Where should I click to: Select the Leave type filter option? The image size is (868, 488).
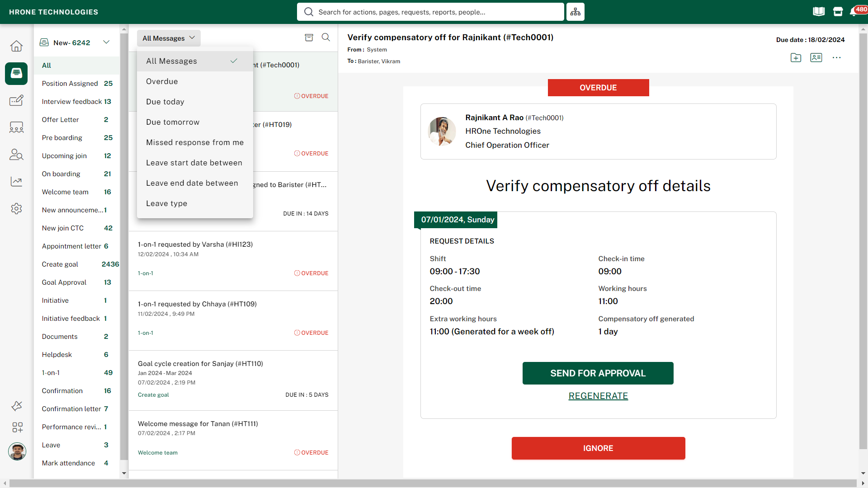point(166,203)
